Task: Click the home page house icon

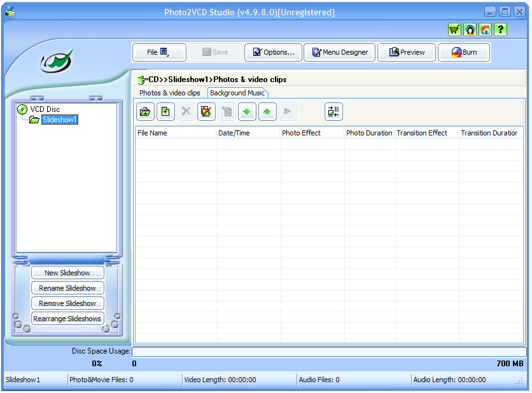Action: pos(486,30)
